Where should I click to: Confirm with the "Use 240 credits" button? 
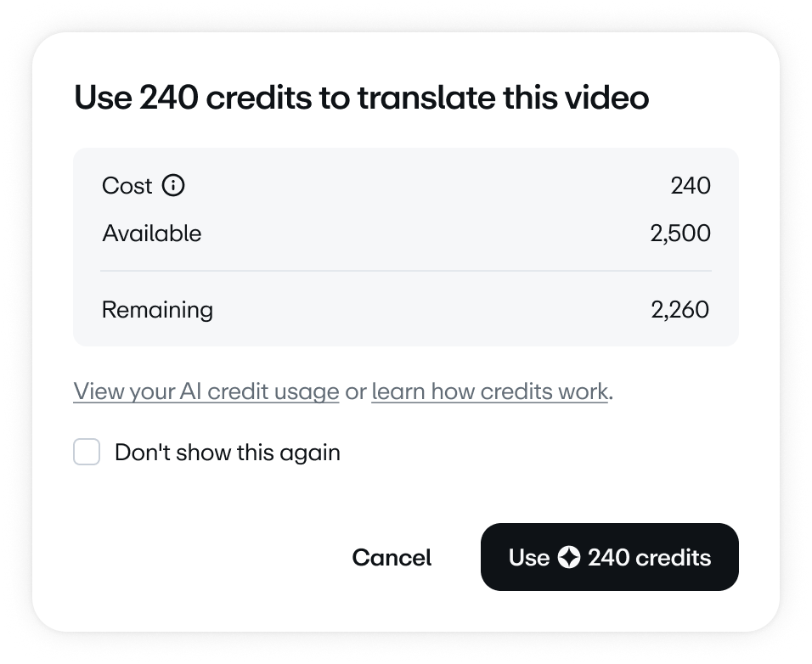click(x=609, y=557)
